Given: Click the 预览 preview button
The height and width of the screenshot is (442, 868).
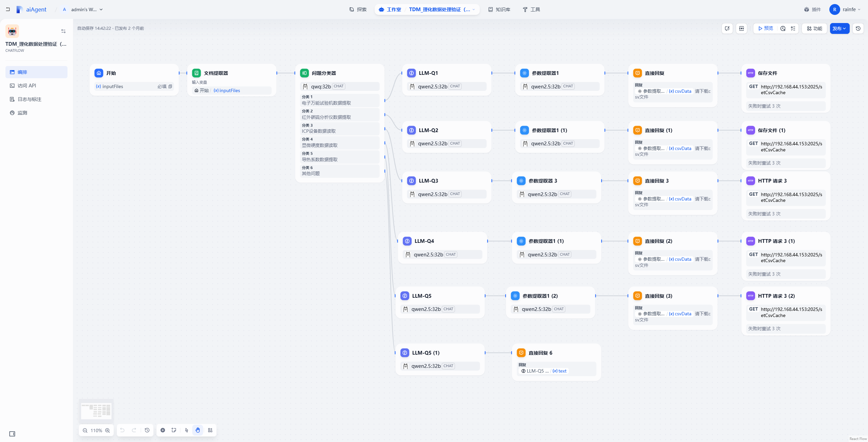Looking at the screenshot, I should (x=766, y=28).
